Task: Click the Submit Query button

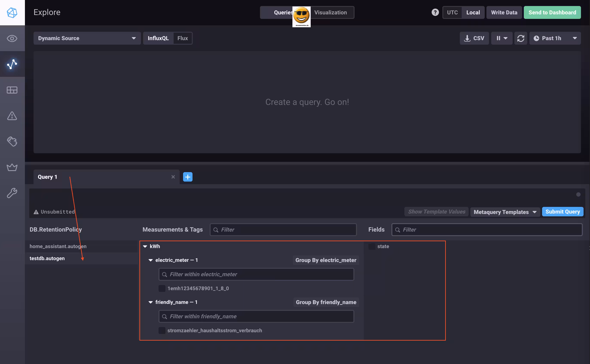Action: (562, 212)
